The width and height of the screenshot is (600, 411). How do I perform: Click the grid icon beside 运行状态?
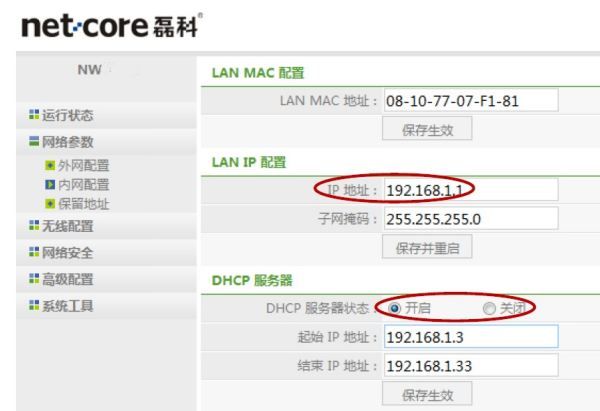pos(34,114)
